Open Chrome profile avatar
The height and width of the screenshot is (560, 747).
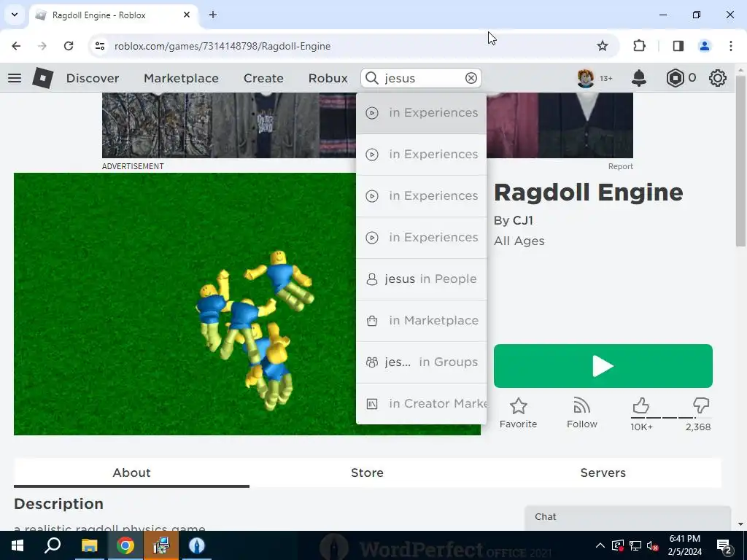tap(704, 46)
